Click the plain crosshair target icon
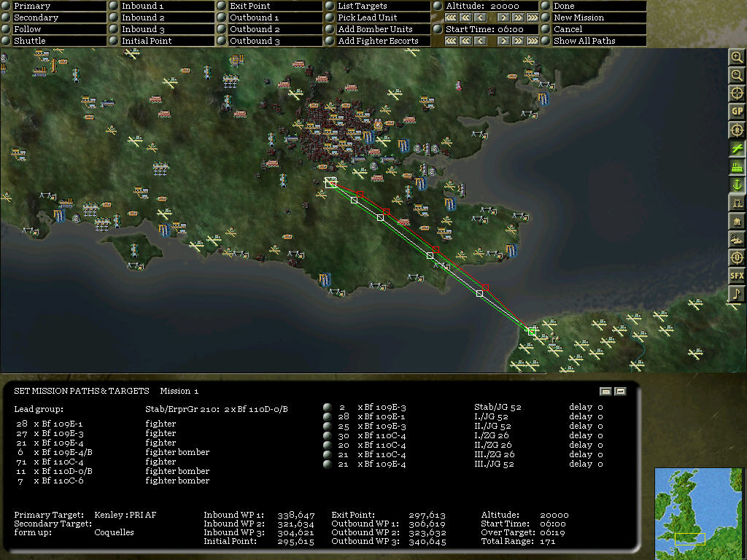This screenshot has height=560, width=747. tap(737, 94)
